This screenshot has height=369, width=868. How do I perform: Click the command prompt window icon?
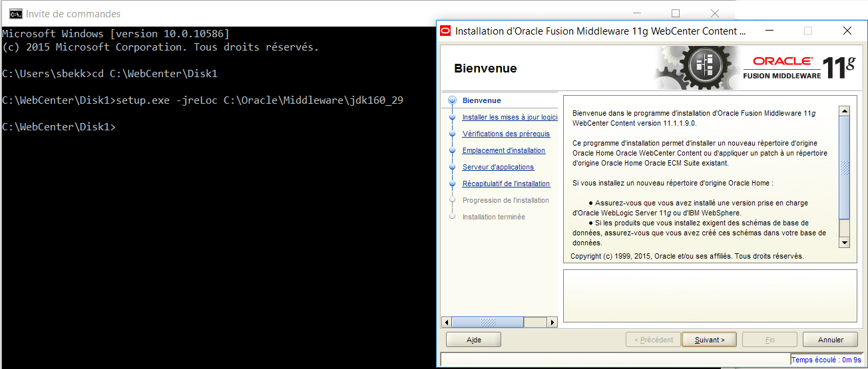(14, 13)
